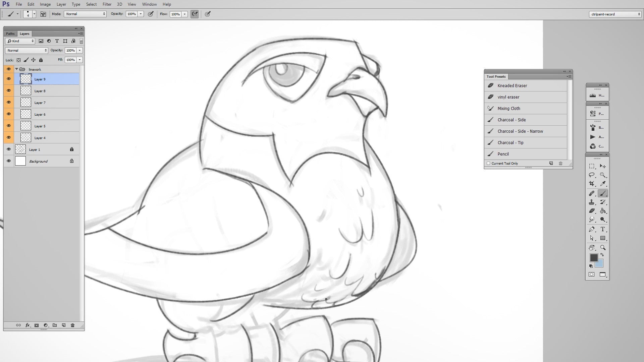Collapse the linework group
This screenshot has height=362, width=644.
16,69
